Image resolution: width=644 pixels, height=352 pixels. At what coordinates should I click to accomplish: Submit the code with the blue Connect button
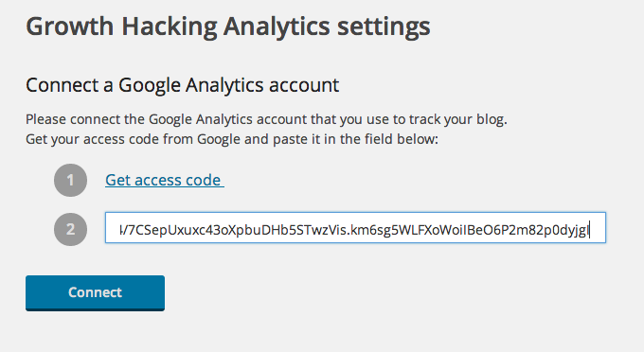[x=95, y=293]
